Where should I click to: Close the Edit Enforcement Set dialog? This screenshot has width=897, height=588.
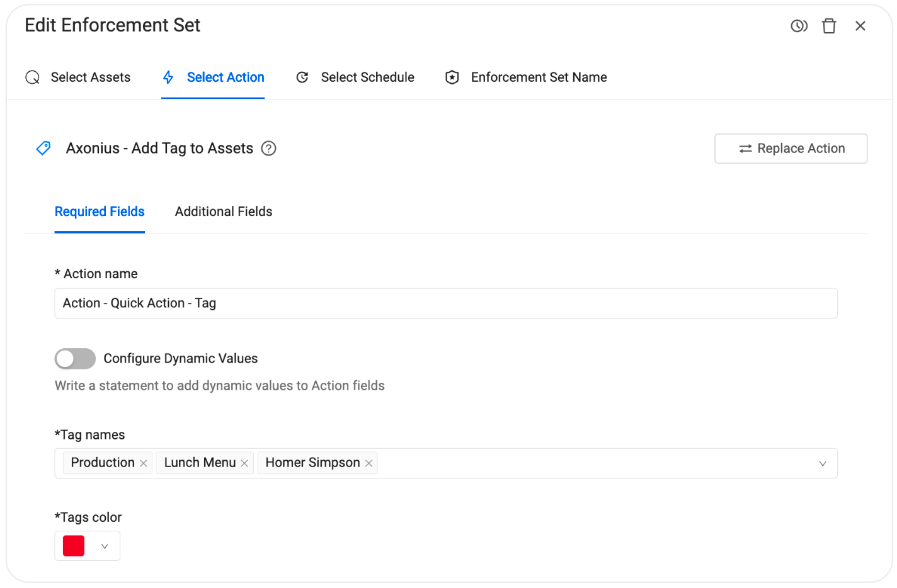(x=860, y=26)
